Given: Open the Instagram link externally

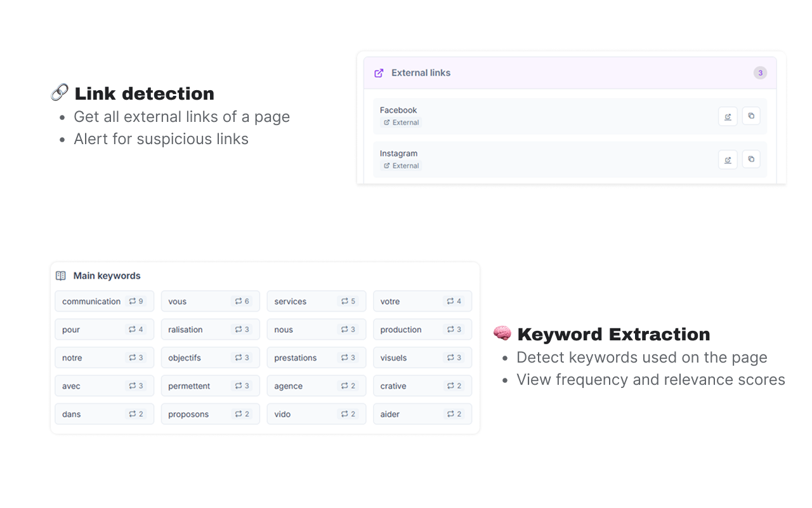Looking at the screenshot, I should 728,159.
